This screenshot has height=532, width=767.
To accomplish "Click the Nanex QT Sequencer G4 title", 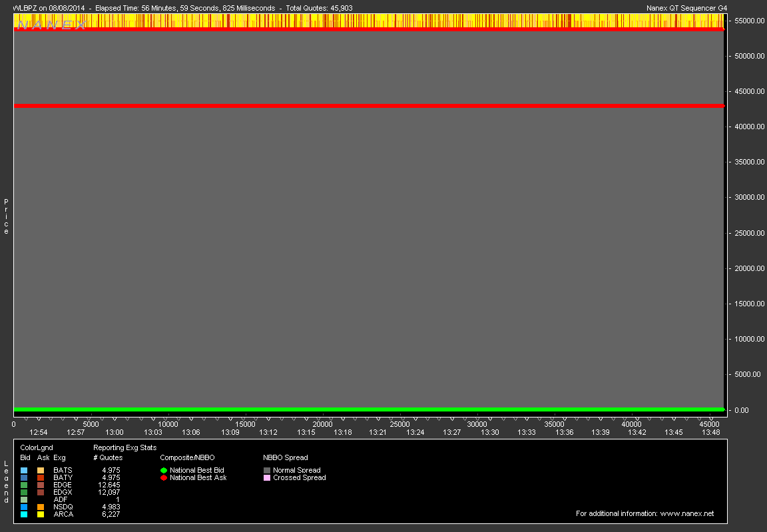I will point(687,8).
